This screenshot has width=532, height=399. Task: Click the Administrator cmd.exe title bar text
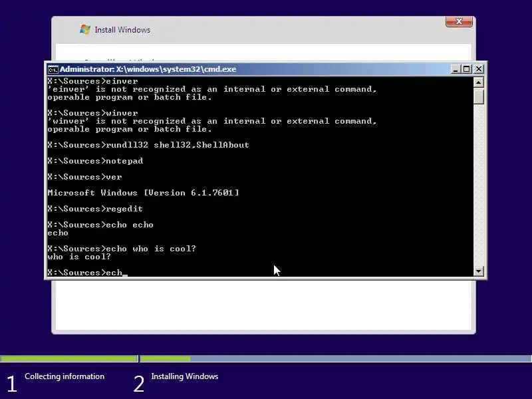148,69
